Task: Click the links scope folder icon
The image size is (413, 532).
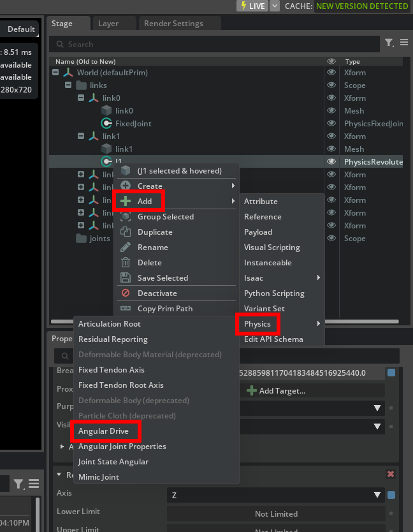Action: 81,85
